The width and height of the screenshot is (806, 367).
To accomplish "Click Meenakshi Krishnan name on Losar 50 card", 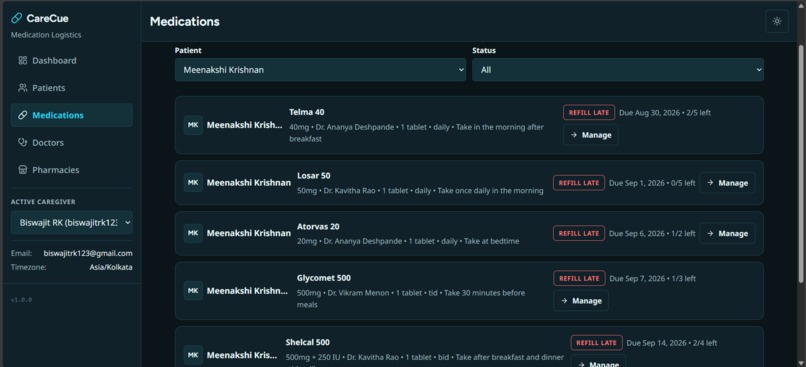I will click(249, 182).
